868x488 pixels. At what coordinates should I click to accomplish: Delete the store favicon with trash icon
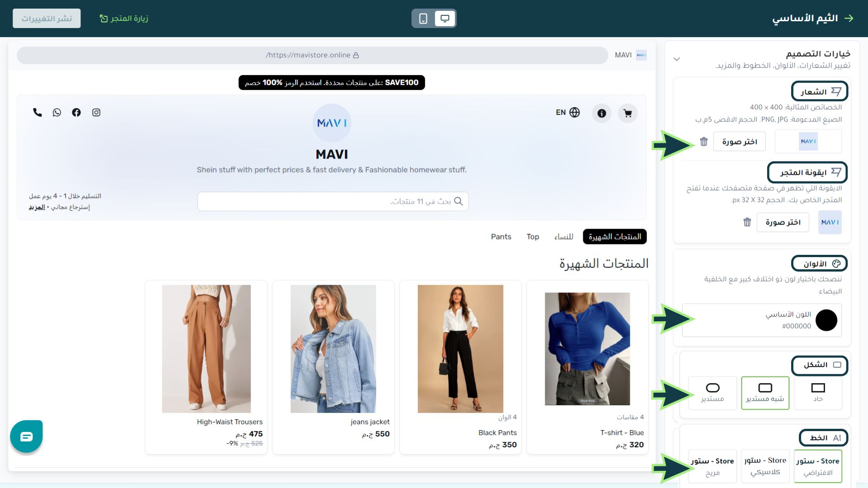[x=747, y=222]
